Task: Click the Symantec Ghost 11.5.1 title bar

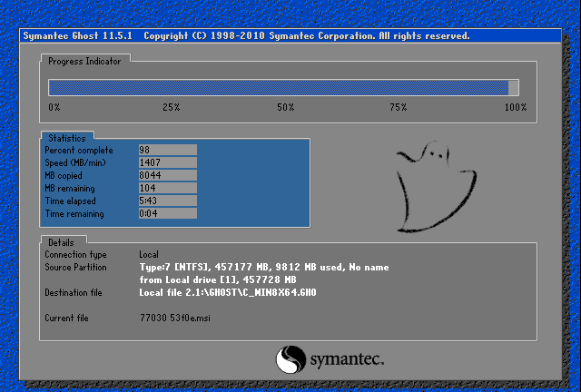Action: click(x=290, y=36)
